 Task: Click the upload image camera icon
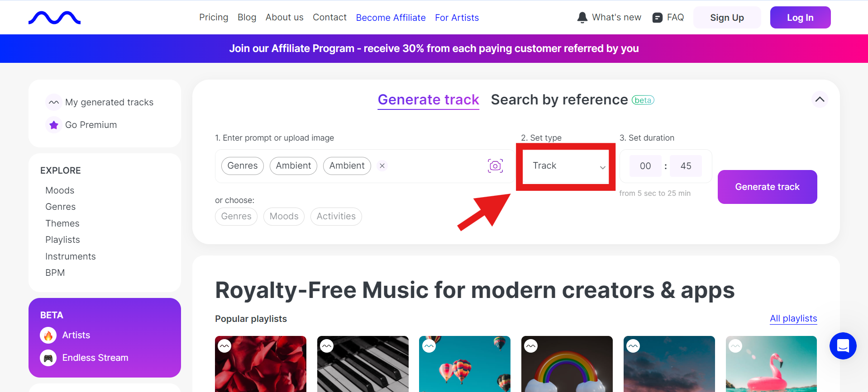(495, 166)
